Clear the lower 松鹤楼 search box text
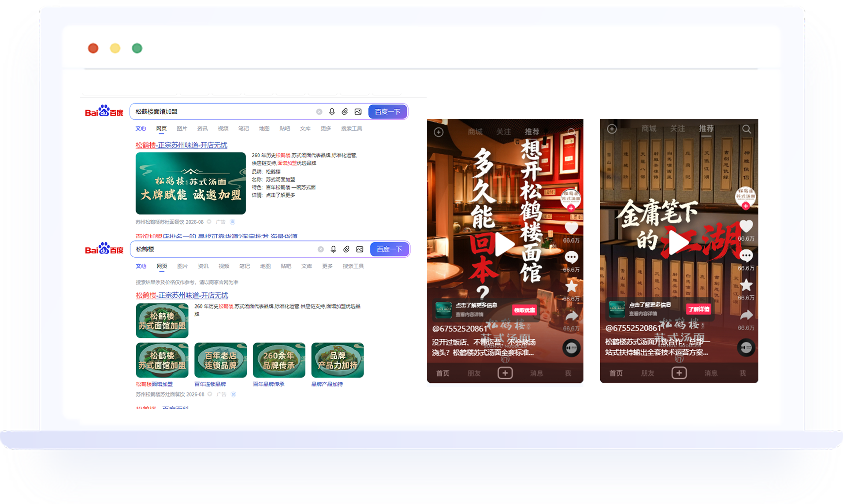This screenshot has width=843, height=504. pyautogui.click(x=321, y=249)
